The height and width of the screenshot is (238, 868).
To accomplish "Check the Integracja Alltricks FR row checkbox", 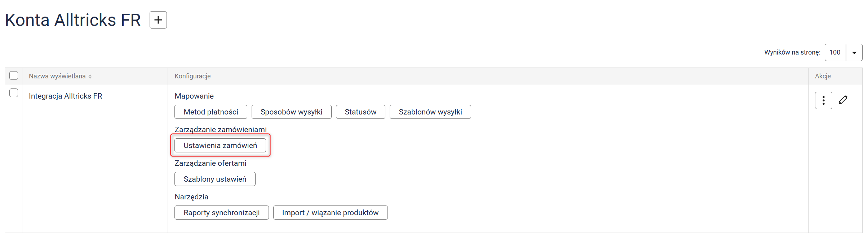I will coord(14,93).
